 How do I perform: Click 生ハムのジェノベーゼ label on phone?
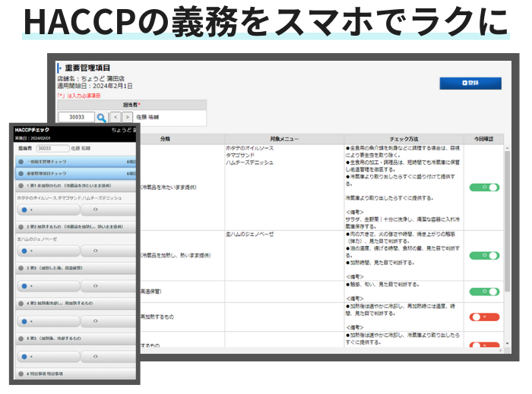click(x=37, y=239)
